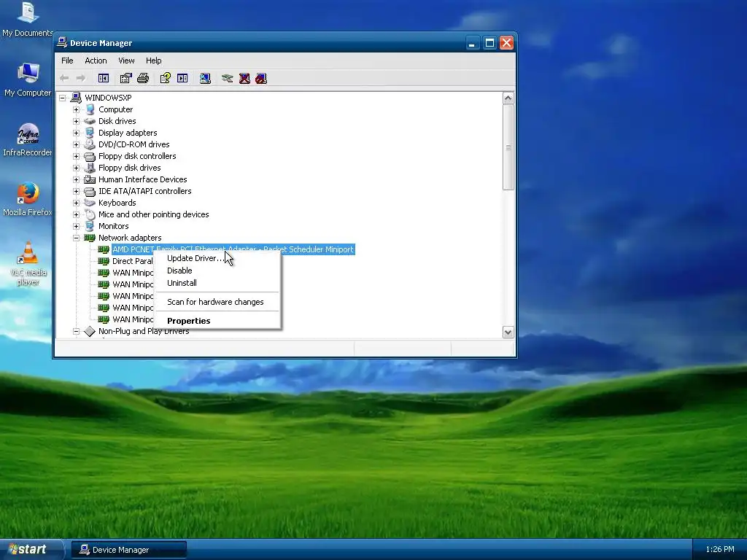Screen dimensions: 747x560
Task: Click the Start button
Action: pyautogui.click(x=31, y=550)
